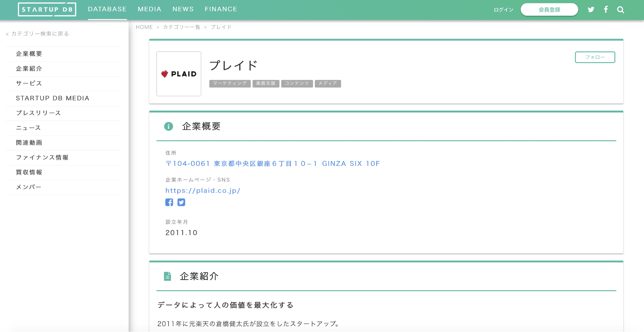Open the FINANCE nav tab

pyautogui.click(x=221, y=9)
